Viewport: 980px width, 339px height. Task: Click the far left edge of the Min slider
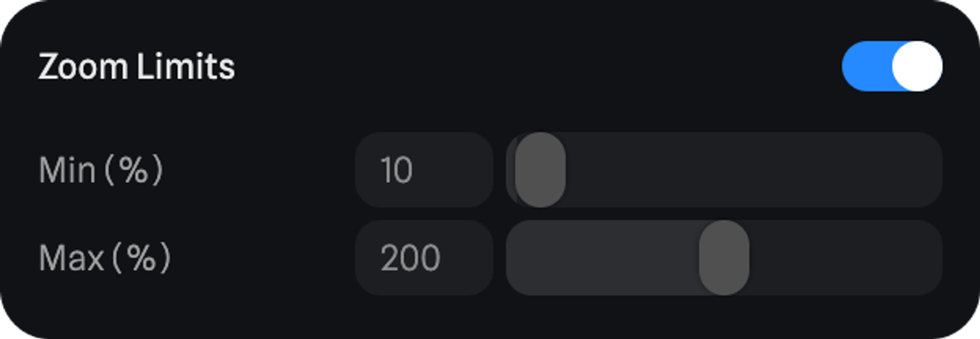(511, 170)
